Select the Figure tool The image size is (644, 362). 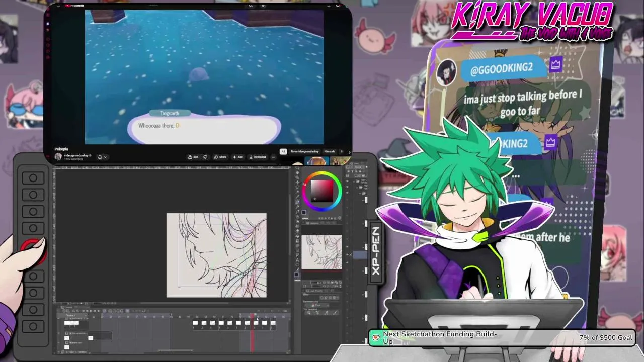coord(297,245)
